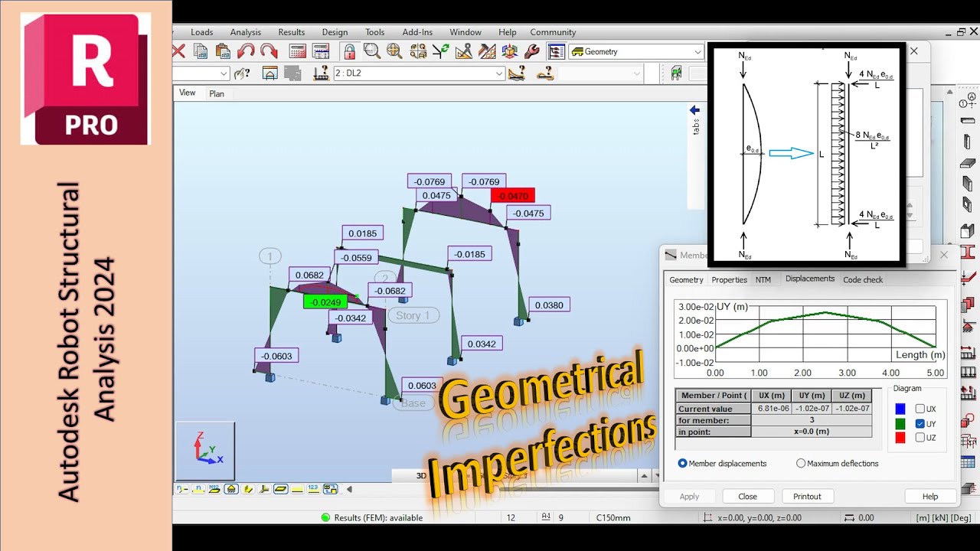Switch to the Plan view tab
The image size is (980, 551).
pos(217,93)
